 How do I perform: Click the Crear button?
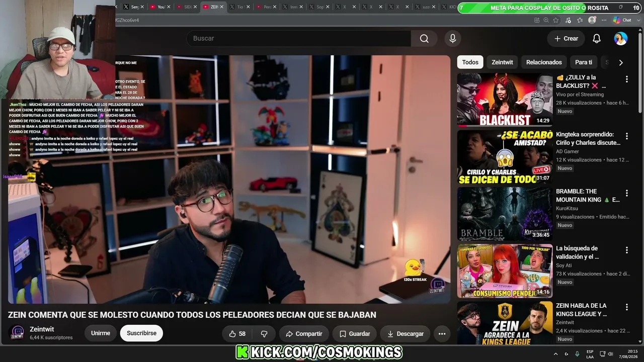click(x=567, y=39)
